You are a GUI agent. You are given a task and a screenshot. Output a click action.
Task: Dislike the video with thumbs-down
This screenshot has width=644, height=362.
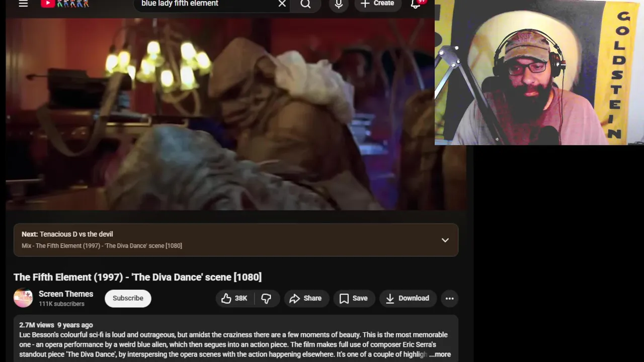267,298
